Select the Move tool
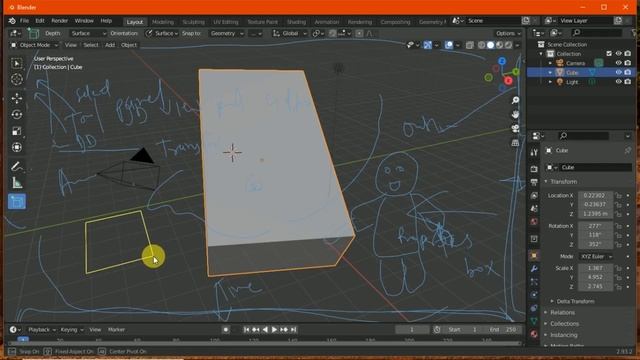 coord(17,98)
